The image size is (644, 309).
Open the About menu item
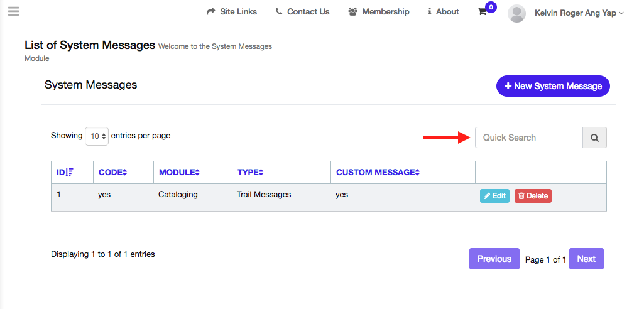tap(443, 12)
